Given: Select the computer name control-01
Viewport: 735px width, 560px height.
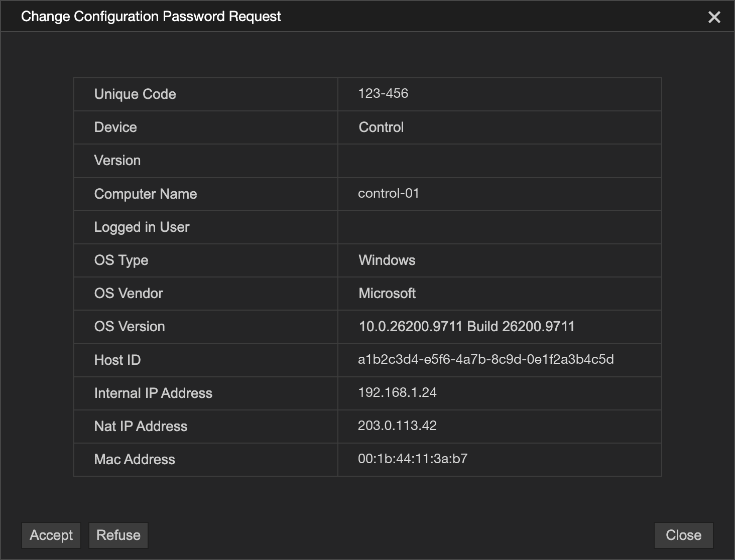Looking at the screenshot, I should tap(389, 193).
